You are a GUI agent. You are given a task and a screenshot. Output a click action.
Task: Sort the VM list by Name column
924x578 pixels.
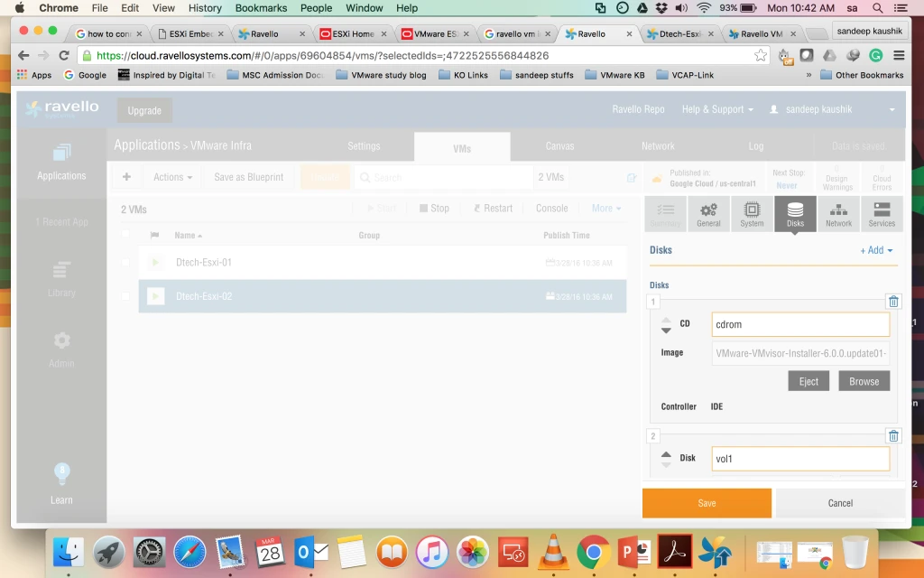click(x=188, y=236)
